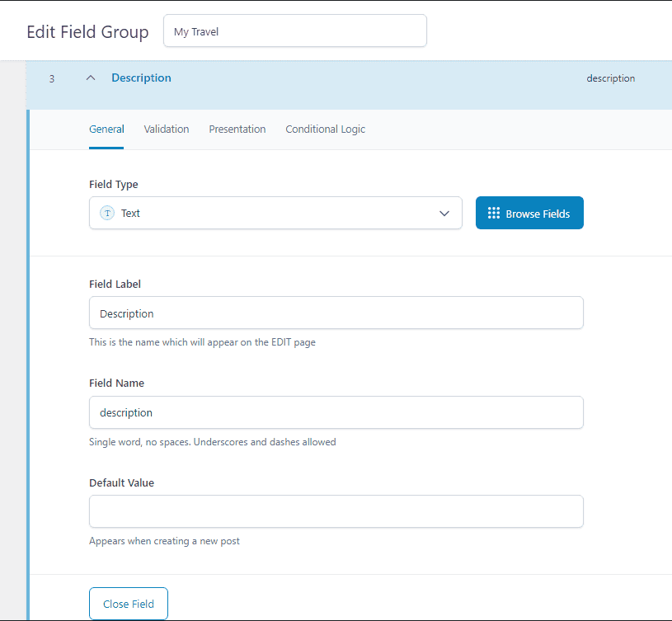Screen dimensions: 672x621
Task: Click into the Default Value input
Action: [x=336, y=511]
